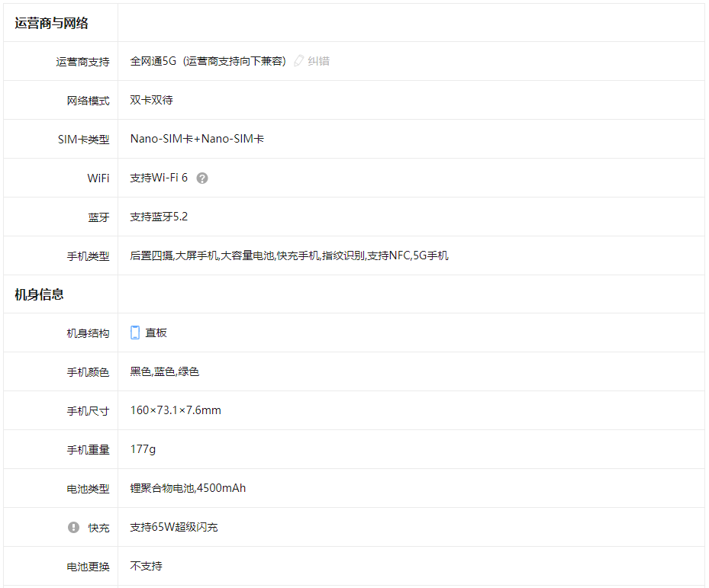Image resolution: width=709 pixels, height=588 pixels.
Task: Click the 双卡双待 network mode value
Action: point(150,100)
